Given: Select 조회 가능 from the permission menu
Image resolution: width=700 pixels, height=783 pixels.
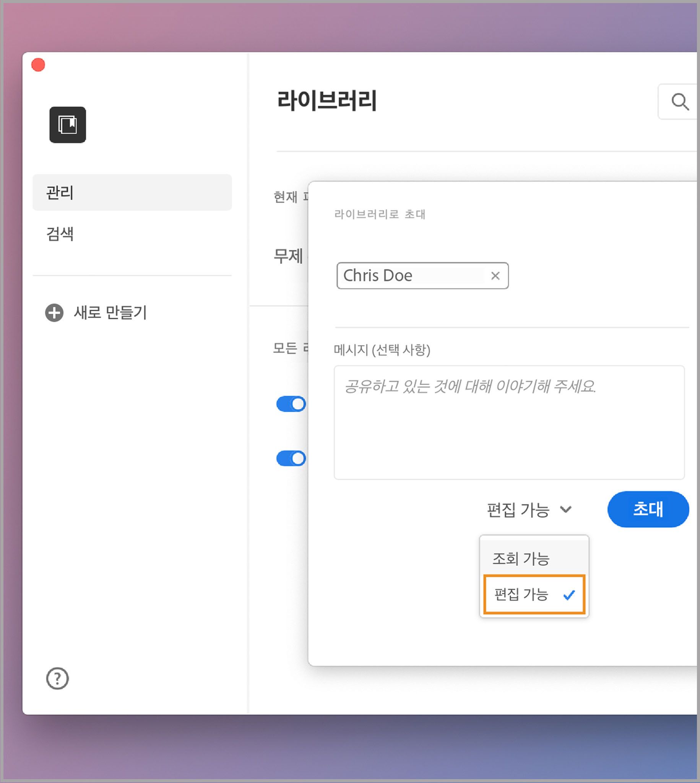Looking at the screenshot, I should pyautogui.click(x=521, y=559).
